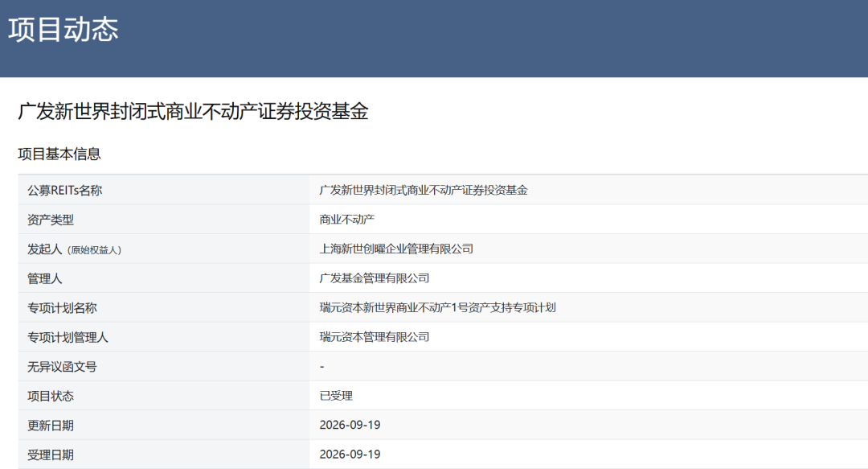Click the 管理人 row label

pyautogui.click(x=45, y=279)
